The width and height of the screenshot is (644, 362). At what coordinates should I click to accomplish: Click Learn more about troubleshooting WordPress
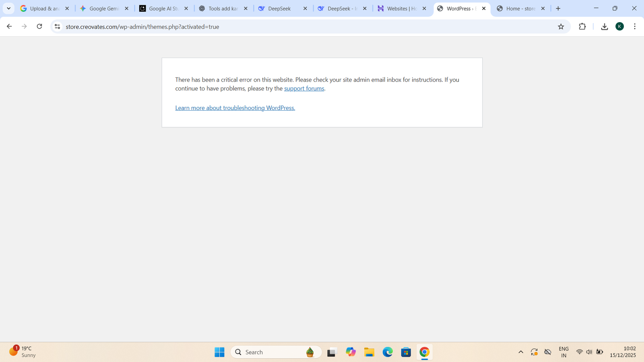[x=235, y=108]
